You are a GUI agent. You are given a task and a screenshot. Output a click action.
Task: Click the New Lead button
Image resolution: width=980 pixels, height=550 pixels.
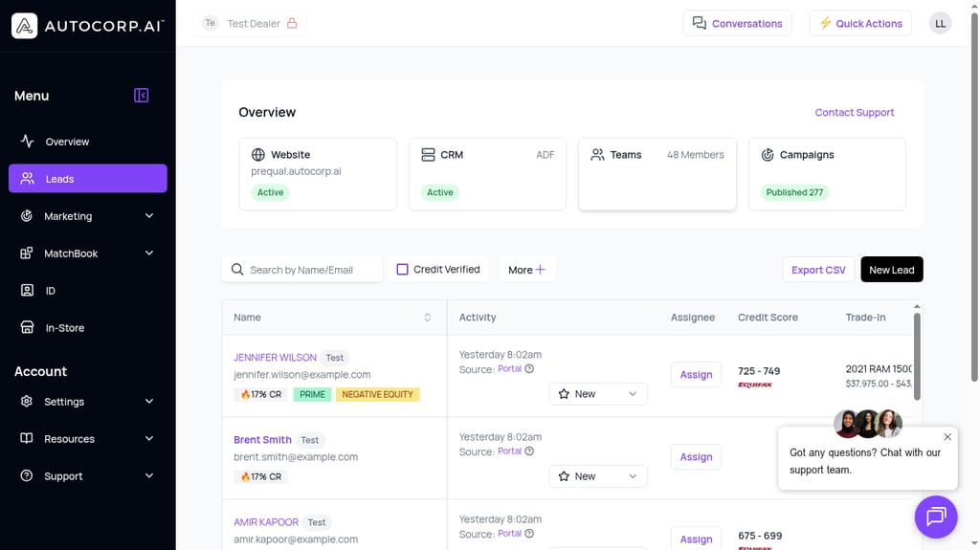(892, 270)
